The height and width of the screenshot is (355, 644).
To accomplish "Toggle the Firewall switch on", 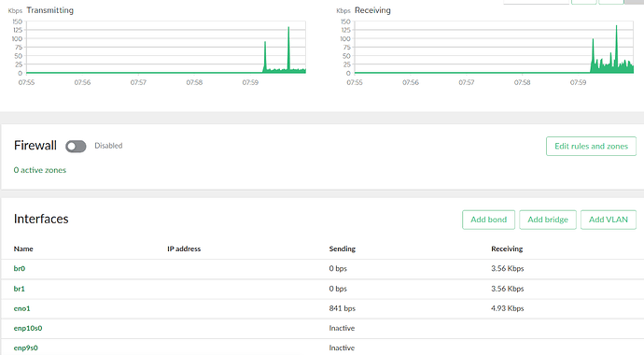I will coord(76,147).
